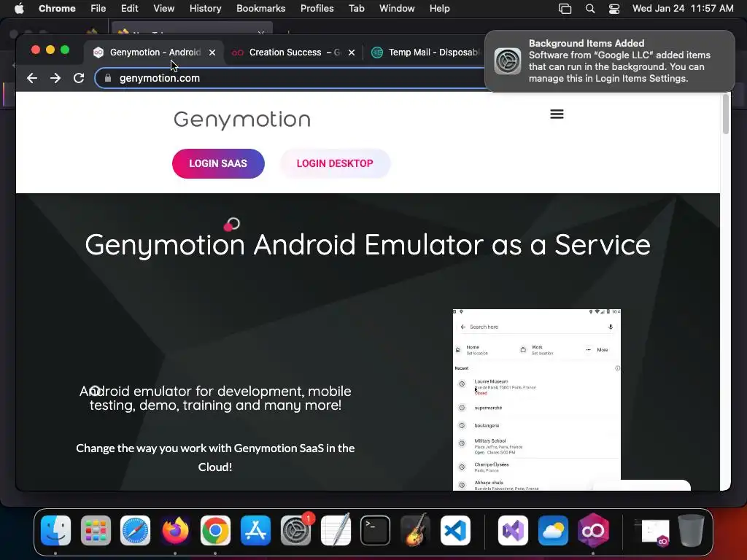Open the cloud app in the Dock

click(553, 530)
